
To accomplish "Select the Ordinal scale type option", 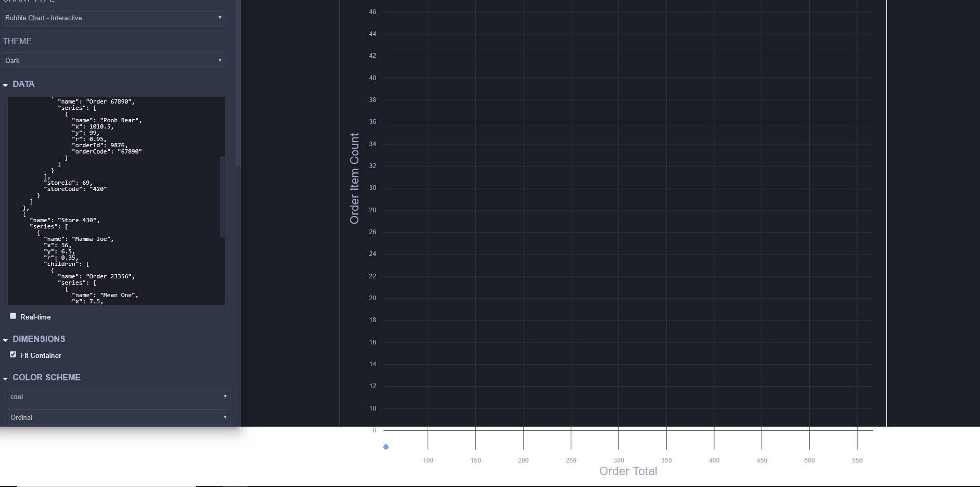I will (x=119, y=417).
